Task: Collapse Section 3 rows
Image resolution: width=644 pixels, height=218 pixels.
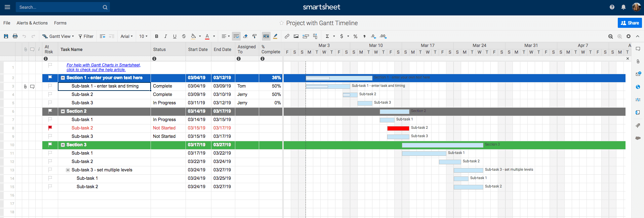Action: click(x=63, y=145)
